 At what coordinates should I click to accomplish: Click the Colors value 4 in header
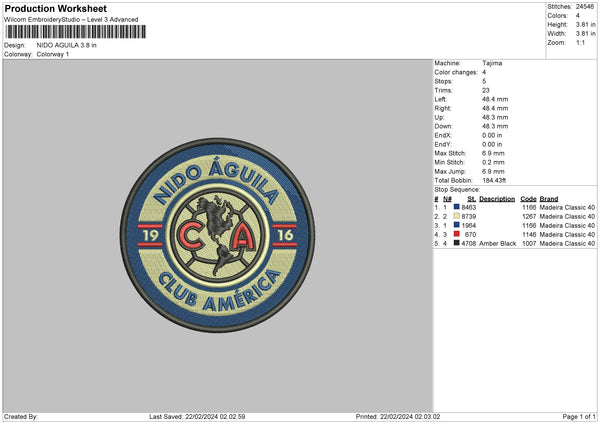(x=578, y=16)
